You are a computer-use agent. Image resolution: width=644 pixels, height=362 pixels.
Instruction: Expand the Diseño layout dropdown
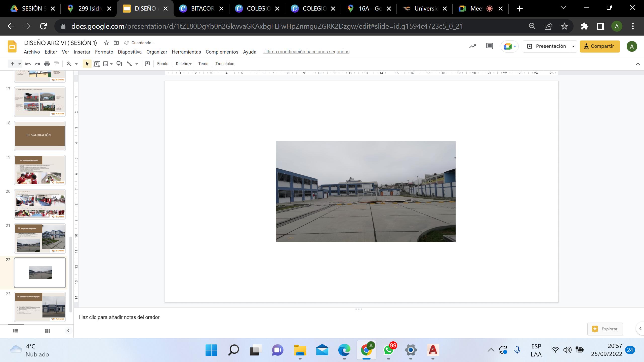point(183,64)
